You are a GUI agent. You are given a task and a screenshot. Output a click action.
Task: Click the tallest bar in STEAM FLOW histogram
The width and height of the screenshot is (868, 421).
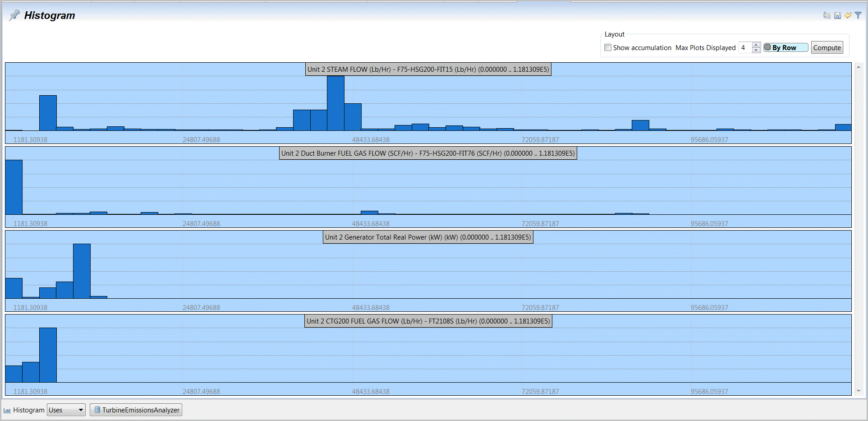[x=335, y=103]
